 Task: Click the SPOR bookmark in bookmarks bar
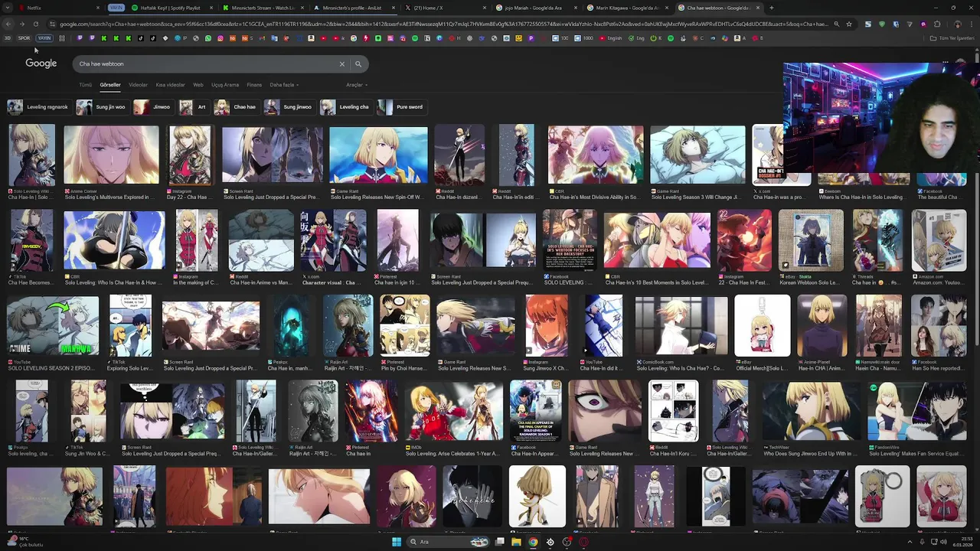click(x=24, y=38)
